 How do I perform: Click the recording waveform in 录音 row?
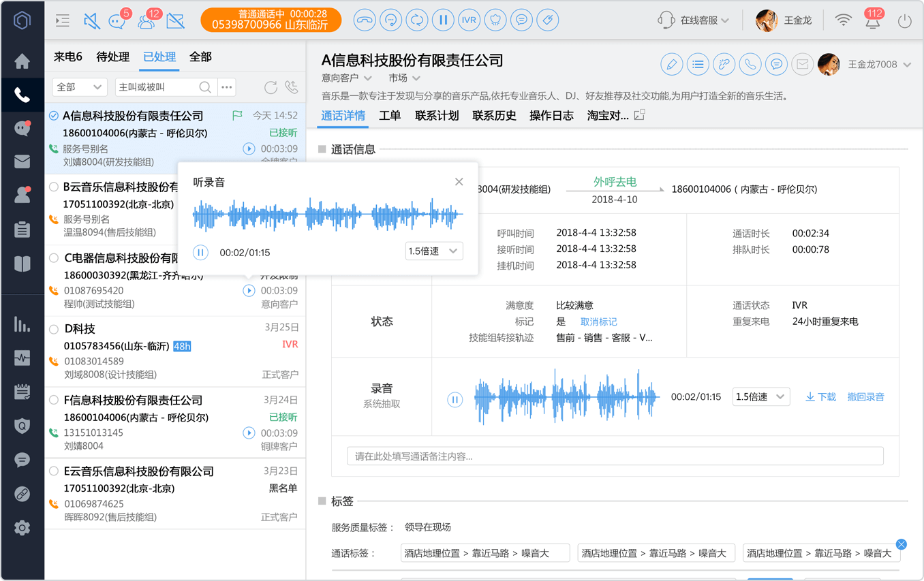(567, 397)
